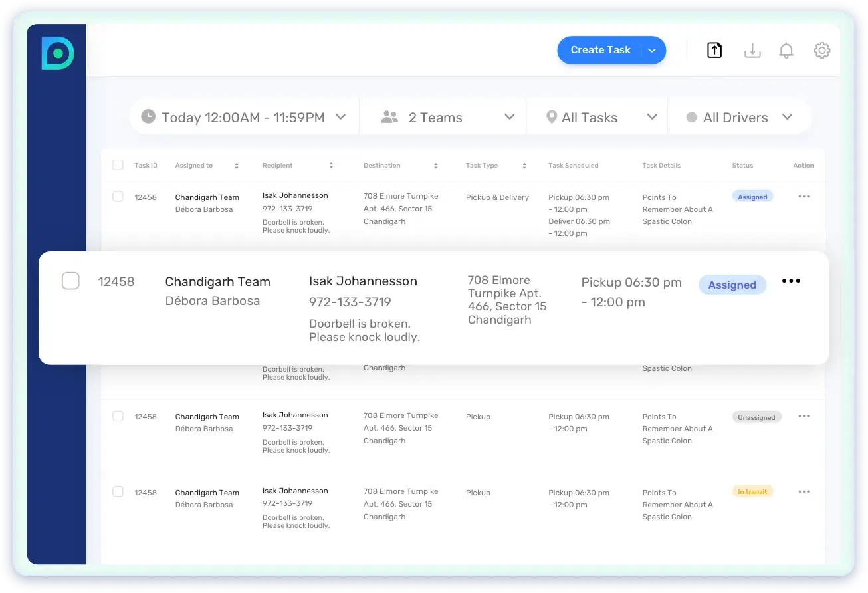
Task: Select checkbox on the Unassigned task row
Action: pyautogui.click(x=118, y=417)
